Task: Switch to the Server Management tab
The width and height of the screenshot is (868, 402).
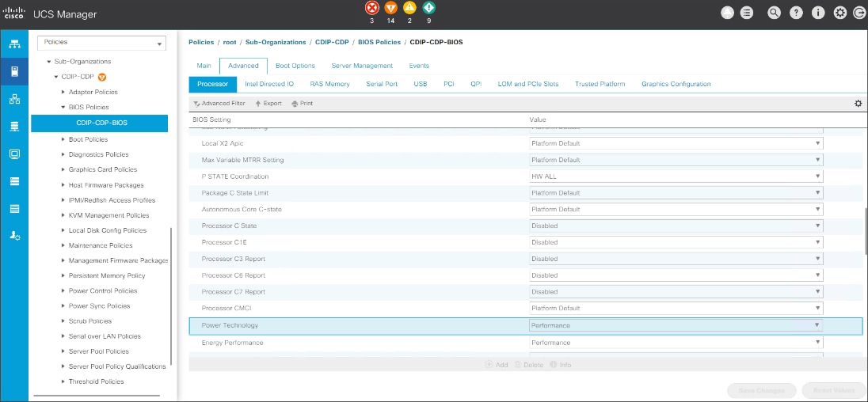Action: pos(362,66)
